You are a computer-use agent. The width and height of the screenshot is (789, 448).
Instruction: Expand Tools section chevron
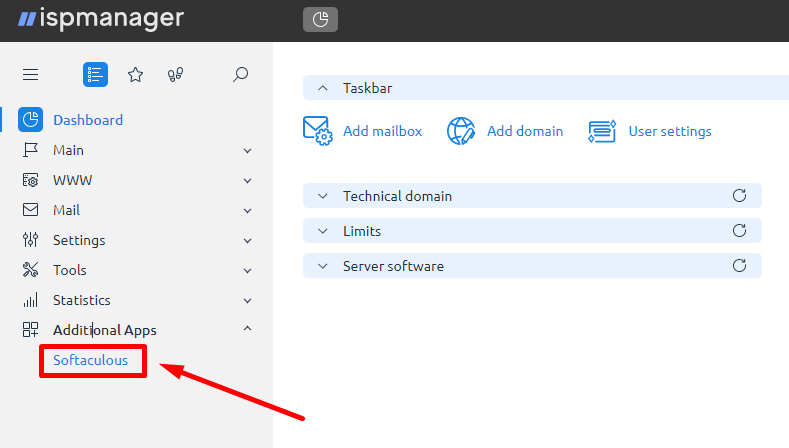tap(248, 271)
